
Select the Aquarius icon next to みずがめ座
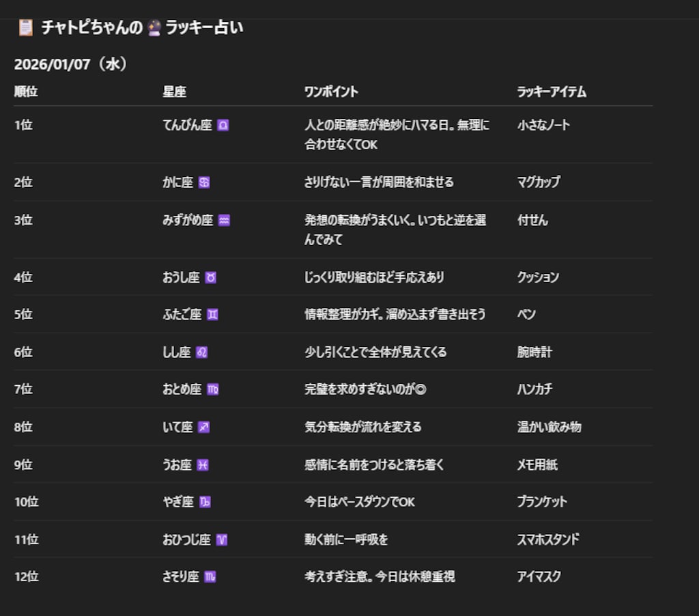point(225,220)
